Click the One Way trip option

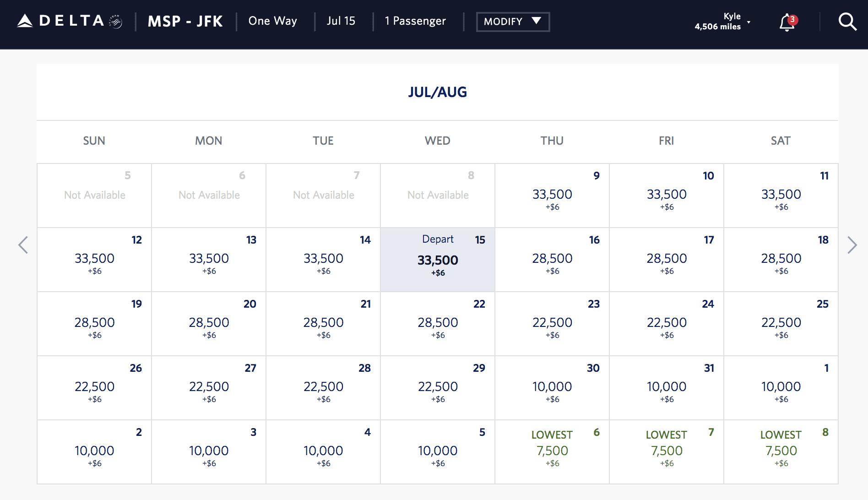point(272,21)
